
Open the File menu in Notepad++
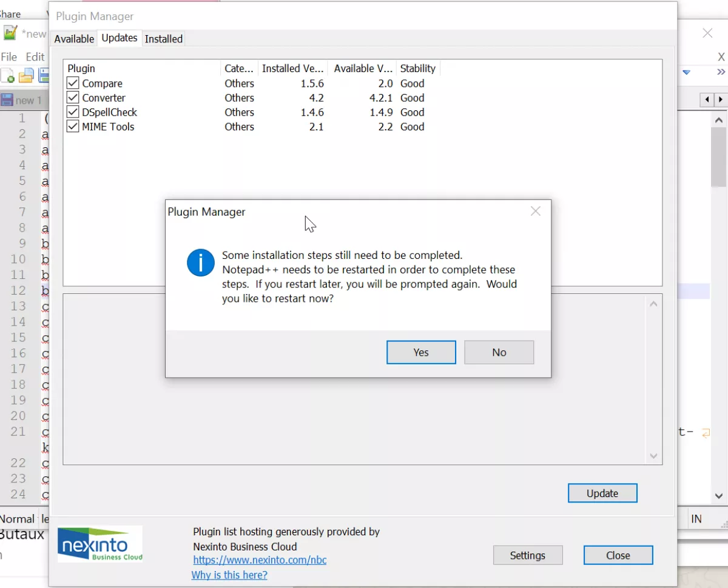[x=9, y=56]
